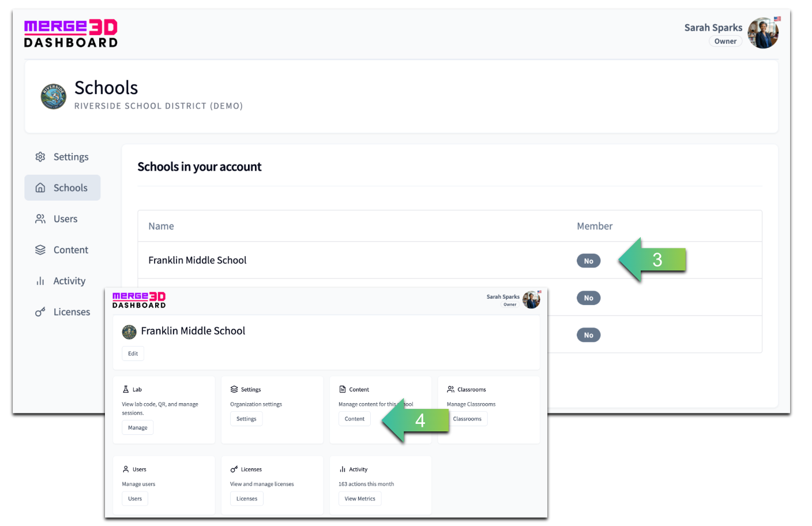Viewport: 812px width, 526px height.
Task: Open Content from the left sidebar
Action: pyautogui.click(x=62, y=250)
